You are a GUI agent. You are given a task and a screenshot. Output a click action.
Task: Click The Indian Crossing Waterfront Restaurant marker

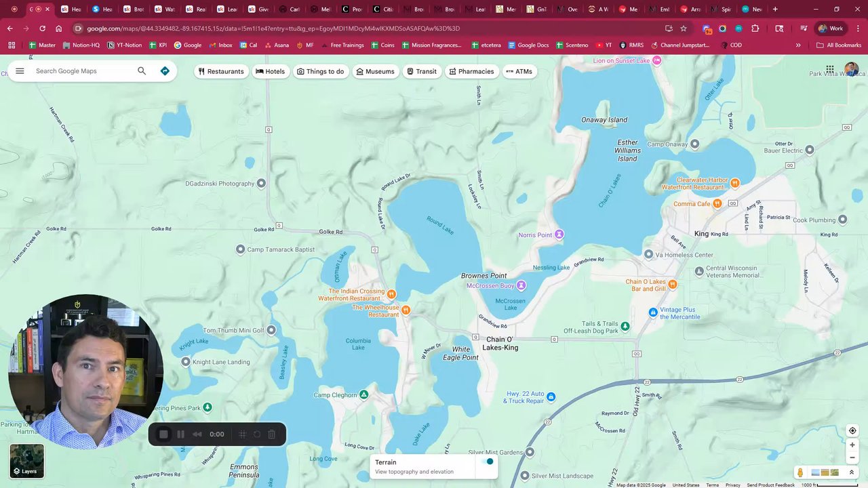[391, 294]
